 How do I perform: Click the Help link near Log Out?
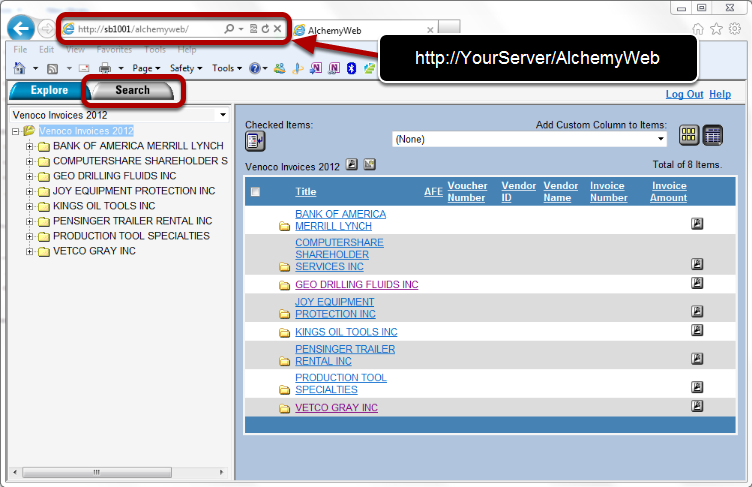click(720, 94)
